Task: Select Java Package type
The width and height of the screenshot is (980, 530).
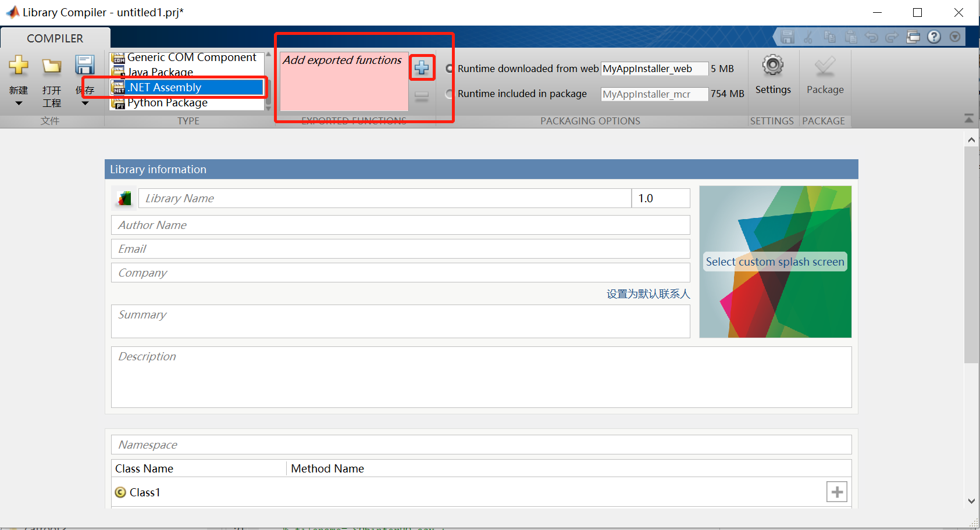Action: point(187,72)
